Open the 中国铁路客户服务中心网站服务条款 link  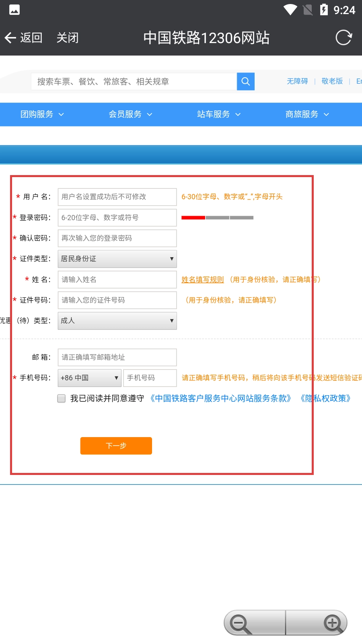(x=220, y=398)
